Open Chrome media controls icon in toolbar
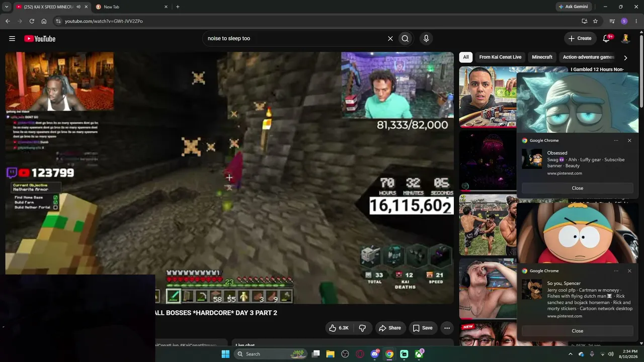This screenshot has height=362, width=644. click(612, 21)
